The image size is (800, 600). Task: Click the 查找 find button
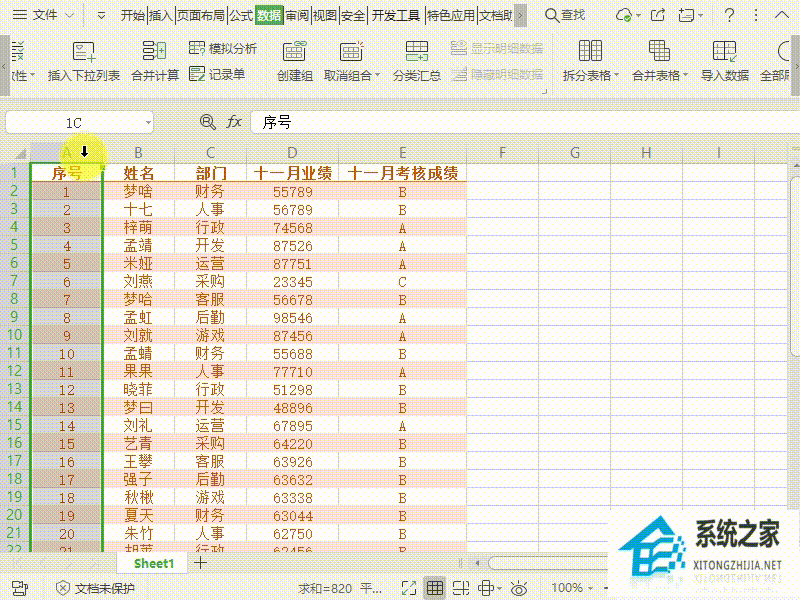(565, 15)
